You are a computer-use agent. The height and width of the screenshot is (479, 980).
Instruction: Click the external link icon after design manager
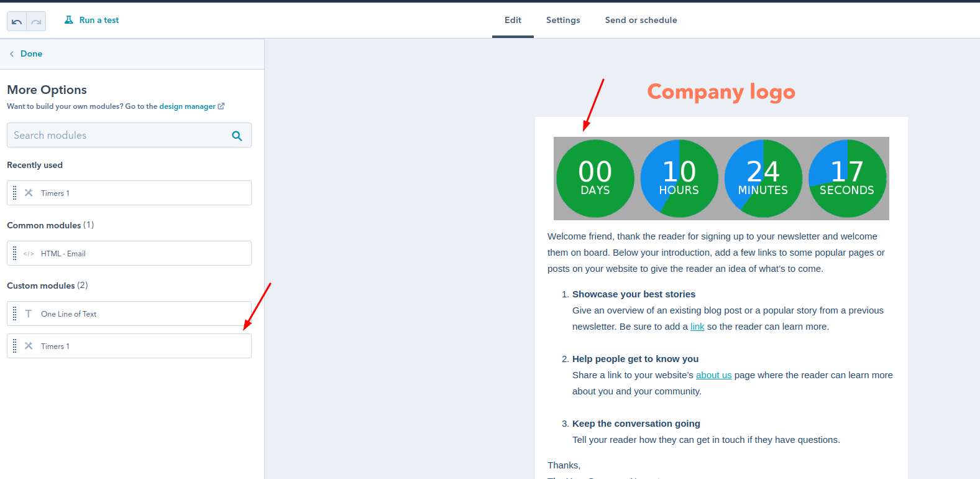[221, 106]
